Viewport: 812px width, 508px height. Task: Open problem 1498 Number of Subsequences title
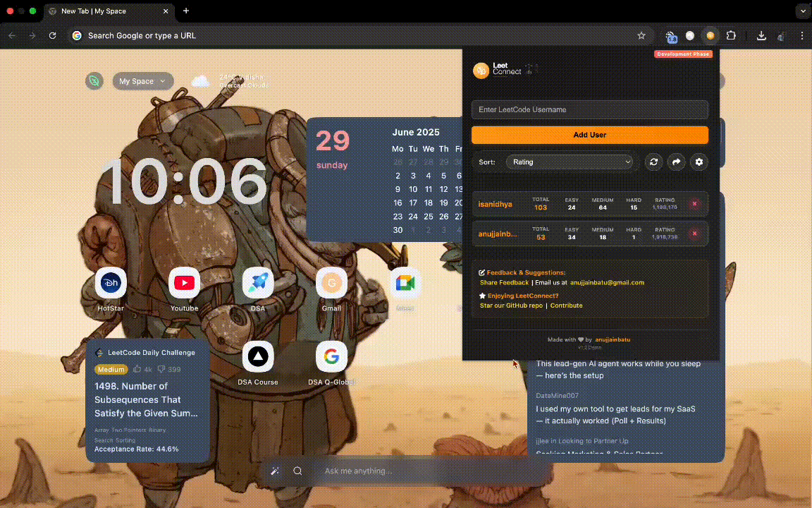click(x=146, y=399)
